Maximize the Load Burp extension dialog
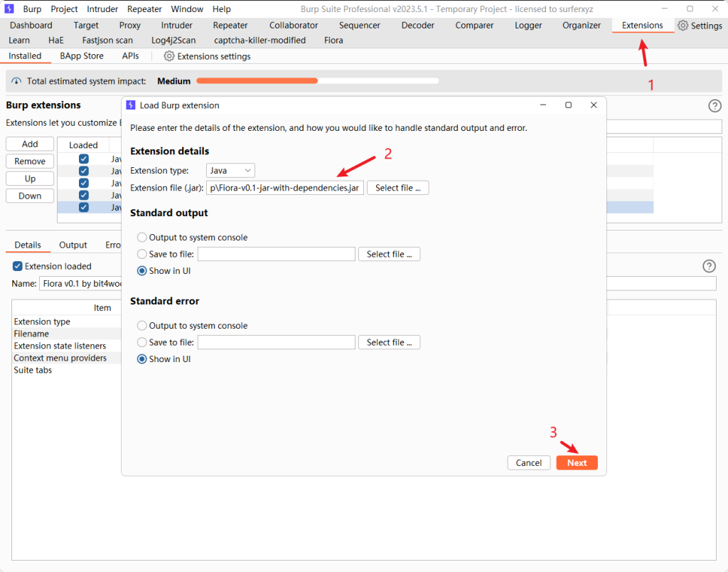 568,105
